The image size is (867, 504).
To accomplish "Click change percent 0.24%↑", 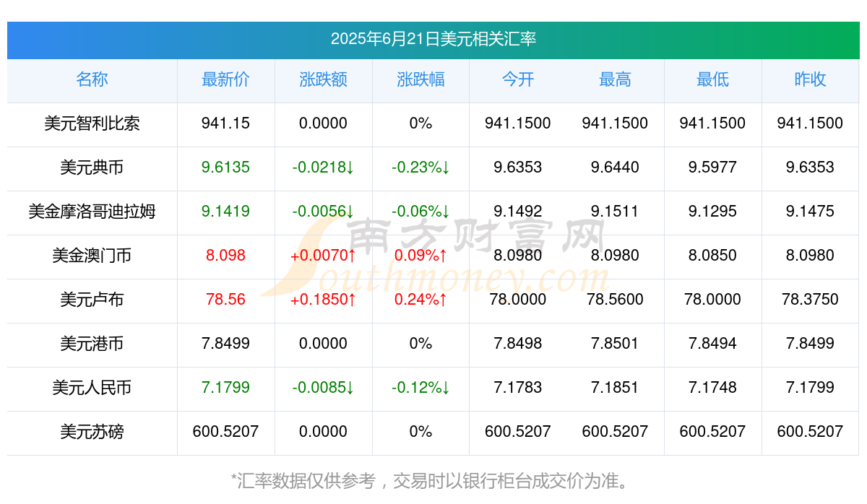I will click(x=420, y=300).
